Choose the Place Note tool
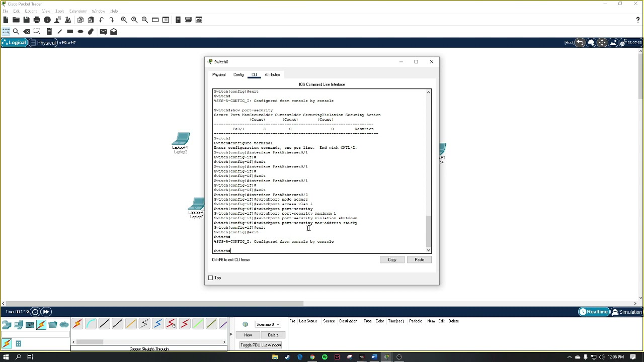Viewport: 644px width, 362px height. click(x=49, y=32)
